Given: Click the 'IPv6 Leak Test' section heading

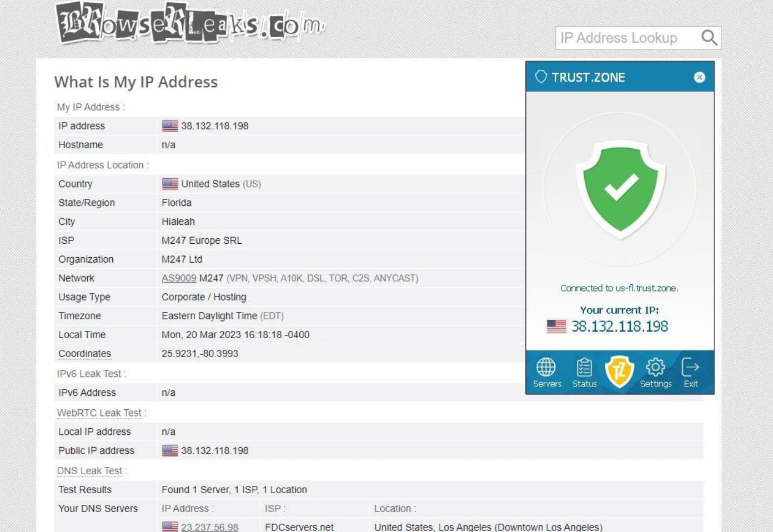Looking at the screenshot, I should pyautogui.click(x=91, y=374).
